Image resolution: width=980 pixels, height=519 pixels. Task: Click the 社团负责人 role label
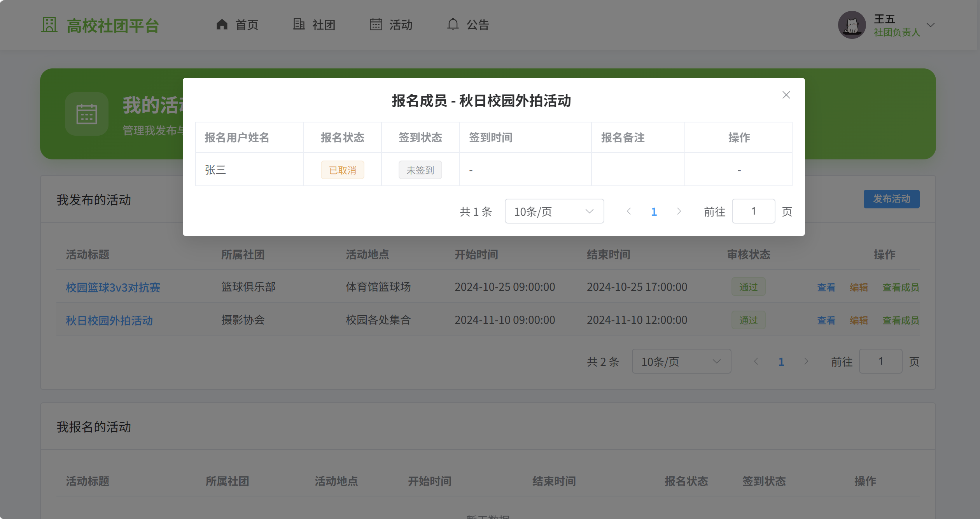(x=897, y=32)
